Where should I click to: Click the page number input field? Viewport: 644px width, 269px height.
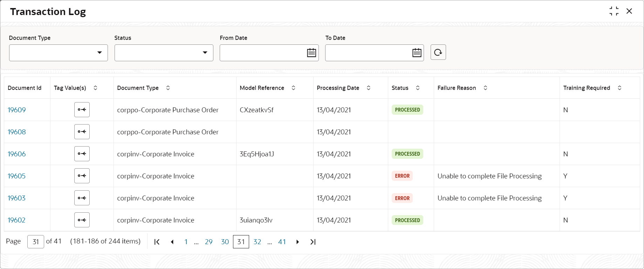(36, 242)
